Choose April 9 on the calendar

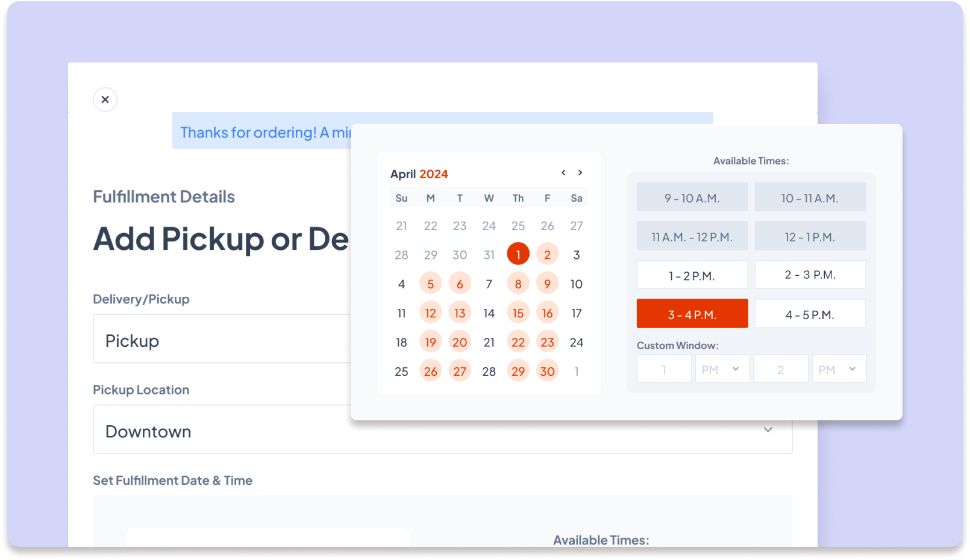pos(547,284)
